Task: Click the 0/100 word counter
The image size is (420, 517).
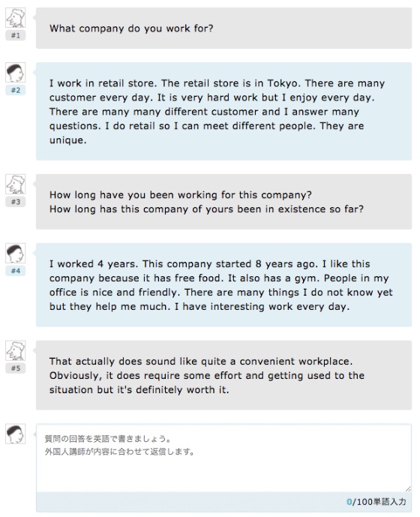Action: 376,502
